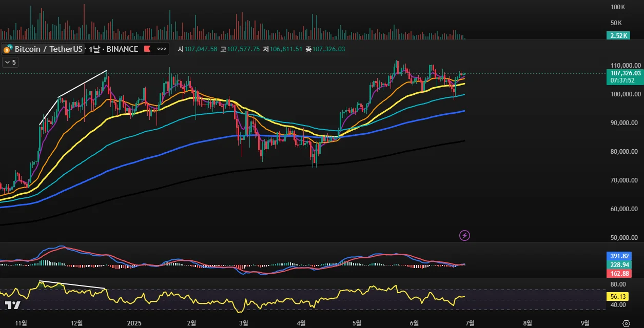Click the 110,000.00 price axis label
The height and width of the screenshot is (328, 644).
(x=625, y=66)
